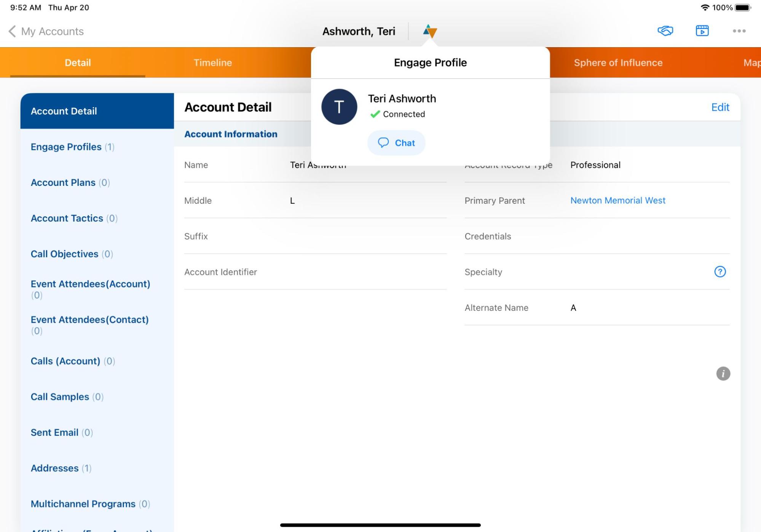Click the Specialty help question-mark icon
The width and height of the screenshot is (761, 532).
pyautogui.click(x=720, y=272)
